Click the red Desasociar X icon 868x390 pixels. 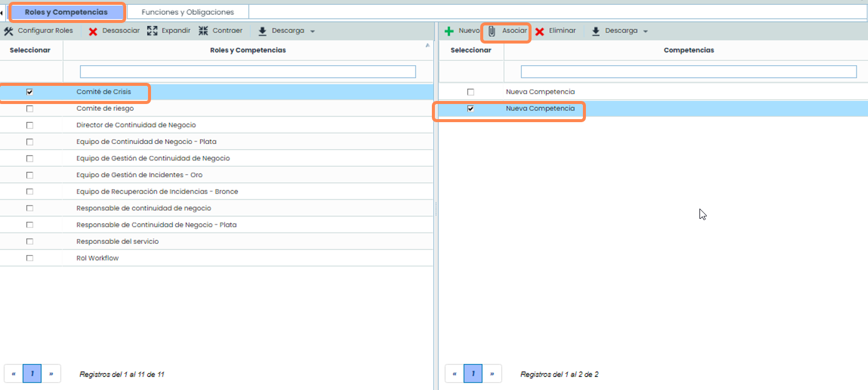pos(93,31)
